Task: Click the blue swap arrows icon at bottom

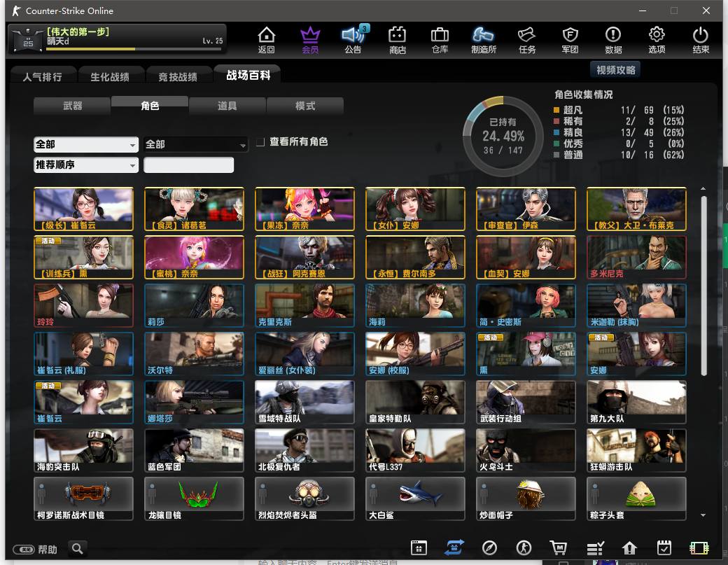Action: point(454,547)
